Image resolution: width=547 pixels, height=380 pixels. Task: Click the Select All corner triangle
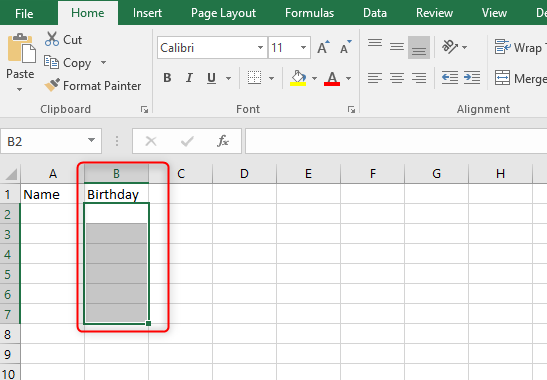(11, 173)
